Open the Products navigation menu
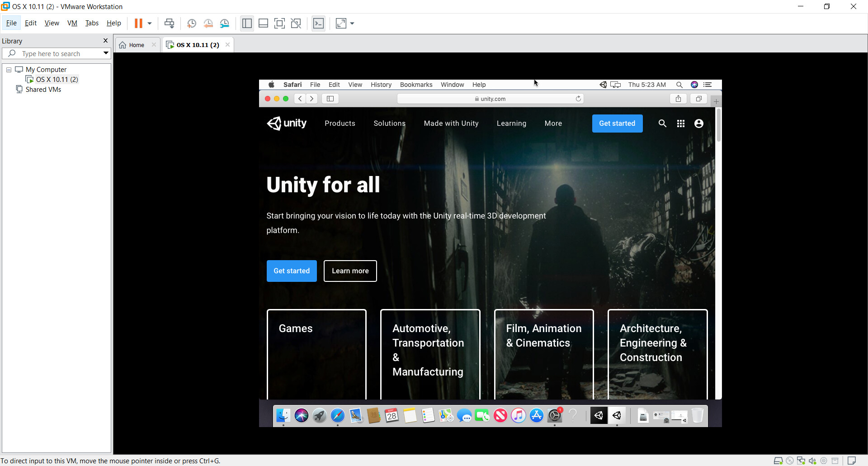Viewport: 868px width, 466px height. [x=340, y=124]
